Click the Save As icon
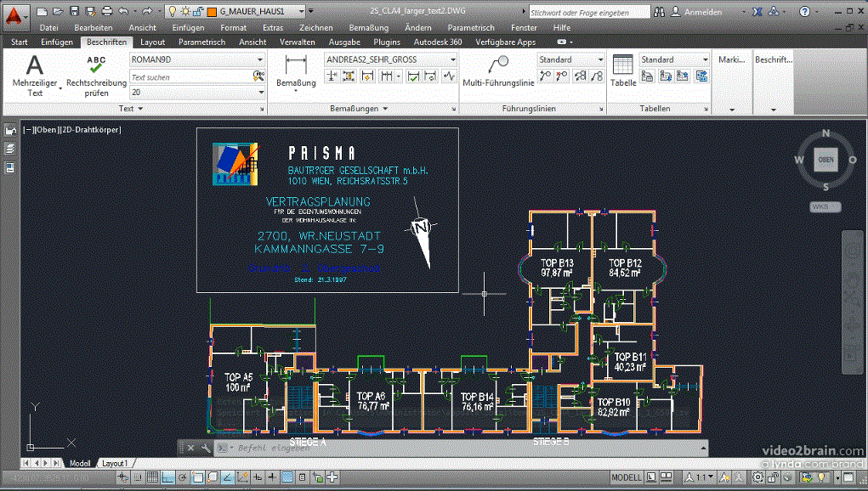 (x=91, y=11)
